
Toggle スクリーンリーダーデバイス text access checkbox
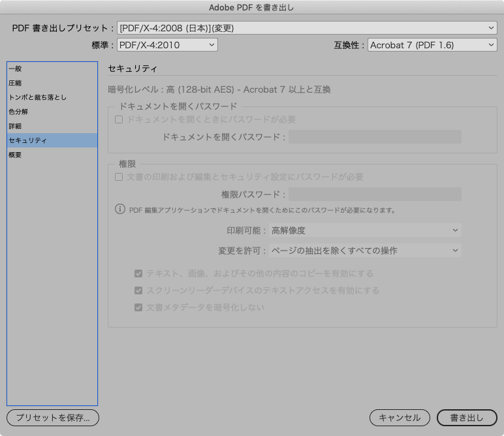(x=138, y=290)
